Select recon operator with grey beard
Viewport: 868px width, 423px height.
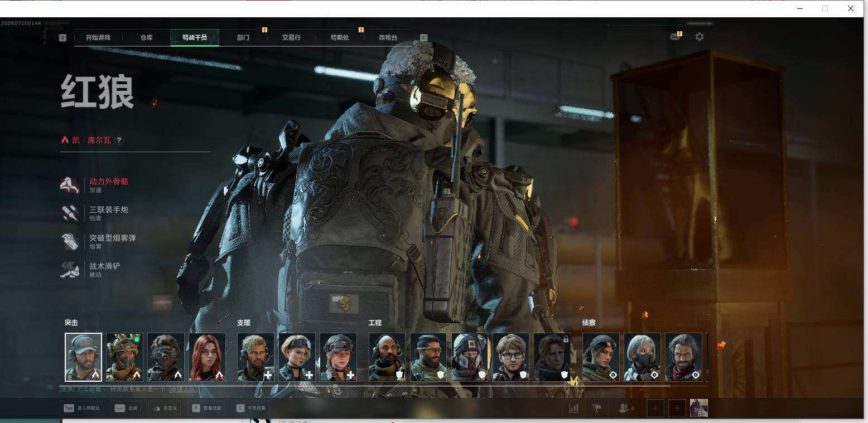tap(683, 357)
